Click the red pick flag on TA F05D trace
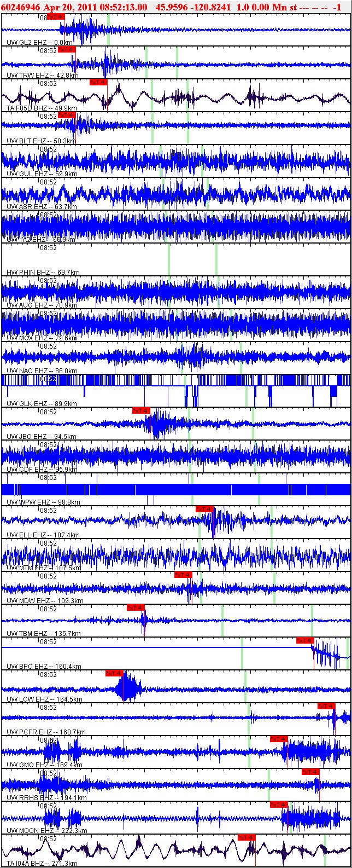352x868 pixels. 98,82
